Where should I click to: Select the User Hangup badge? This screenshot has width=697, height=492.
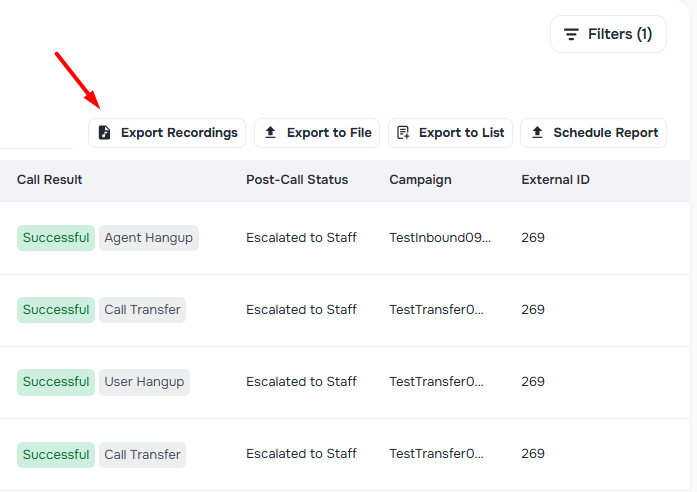(x=144, y=382)
